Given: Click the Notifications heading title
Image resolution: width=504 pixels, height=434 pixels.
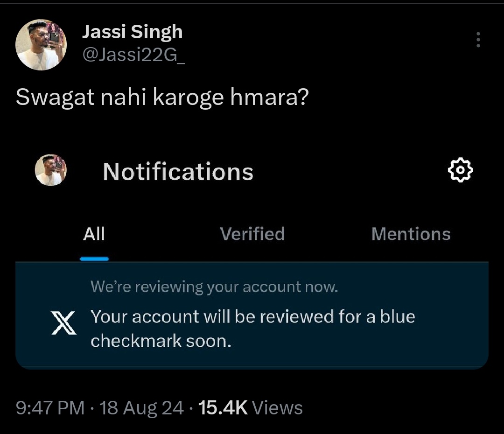Looking at the screenshot, I should point(178,172).
